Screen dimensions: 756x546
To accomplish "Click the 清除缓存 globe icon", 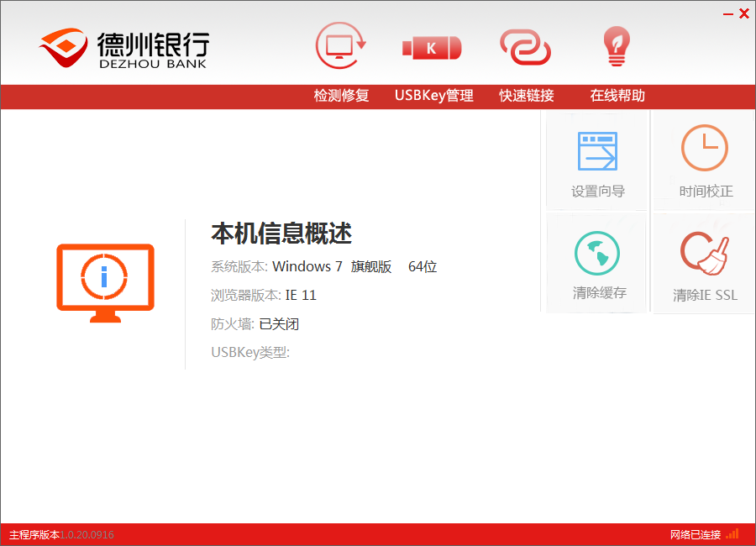I will click(597, 253).
